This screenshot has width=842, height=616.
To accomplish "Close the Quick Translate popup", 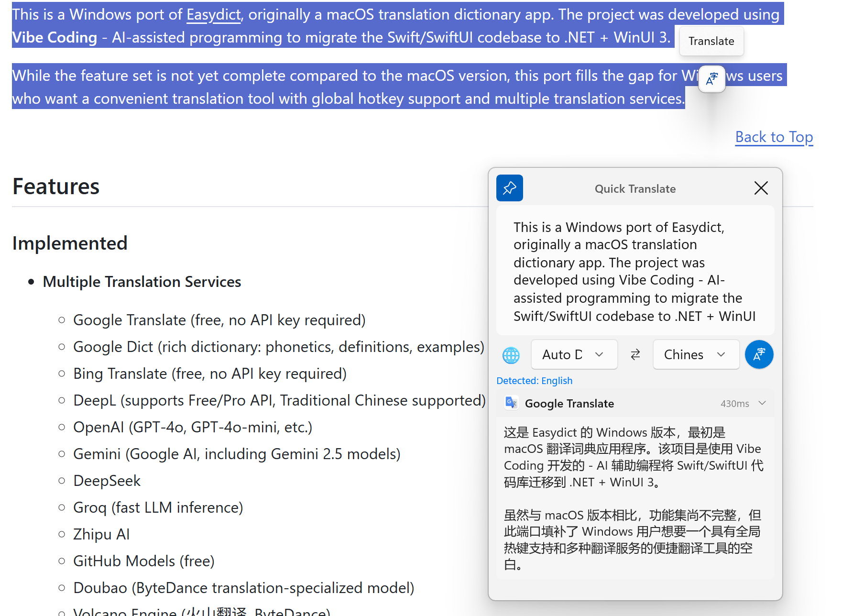I will point(761,188).
